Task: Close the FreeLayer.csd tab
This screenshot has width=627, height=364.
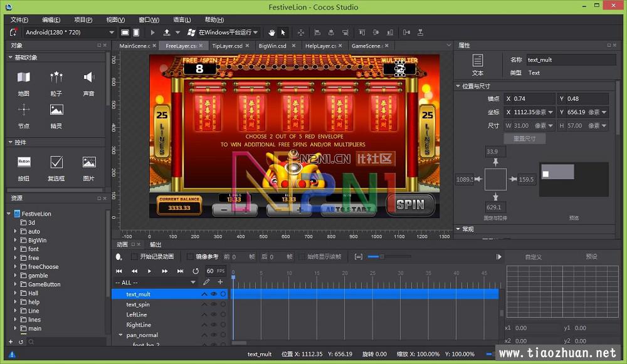Action: (201, 46)
